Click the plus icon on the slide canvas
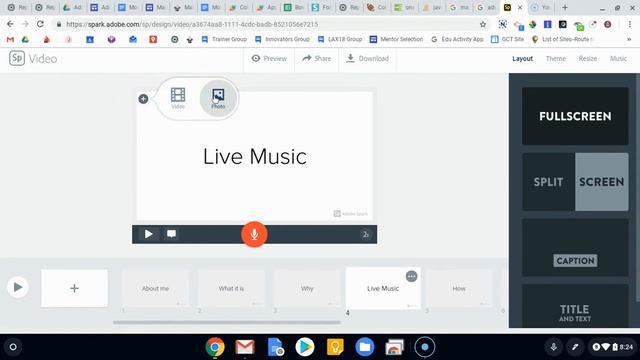 [143, 99]
